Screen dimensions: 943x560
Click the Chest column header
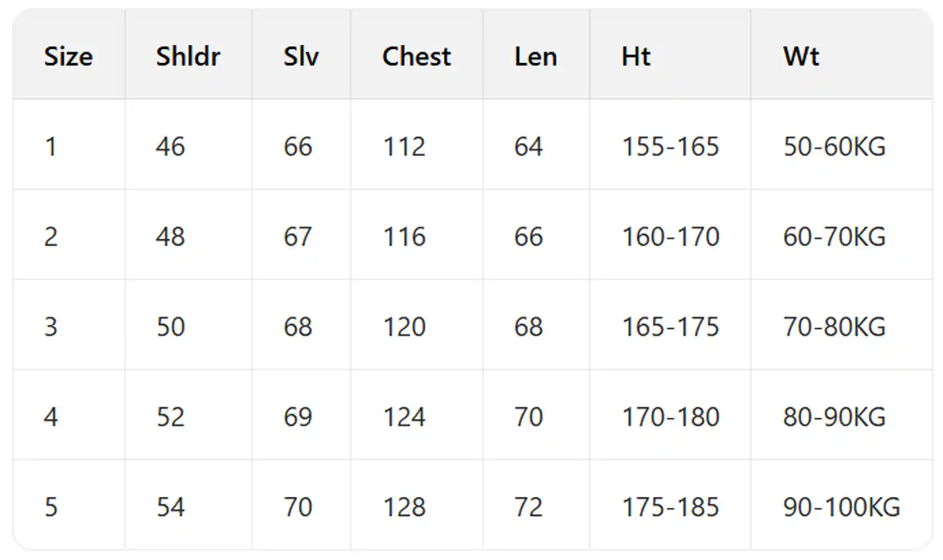416,57
